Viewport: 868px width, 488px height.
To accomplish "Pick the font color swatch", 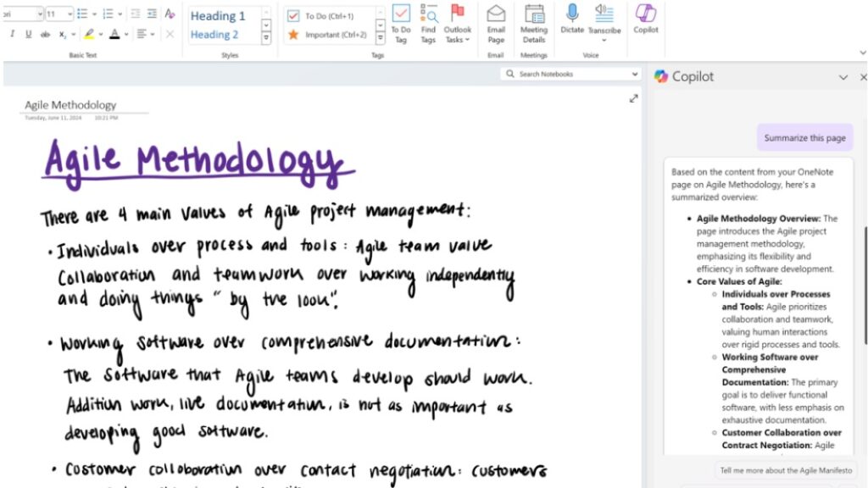I will pos(114,35).
